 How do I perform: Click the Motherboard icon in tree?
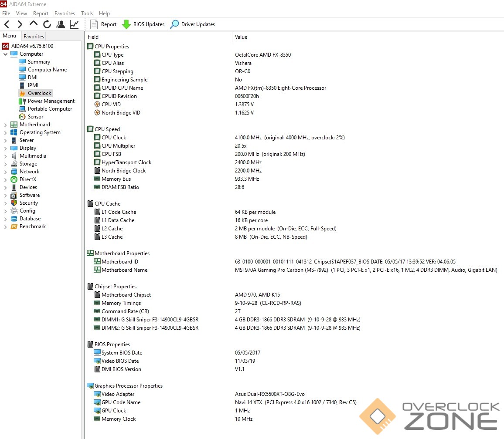point(14,124)
